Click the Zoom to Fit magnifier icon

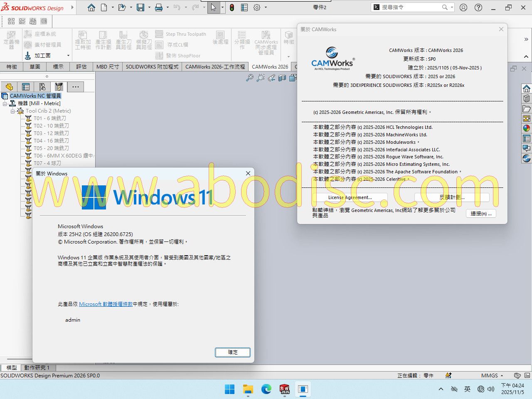click(249, 78)
